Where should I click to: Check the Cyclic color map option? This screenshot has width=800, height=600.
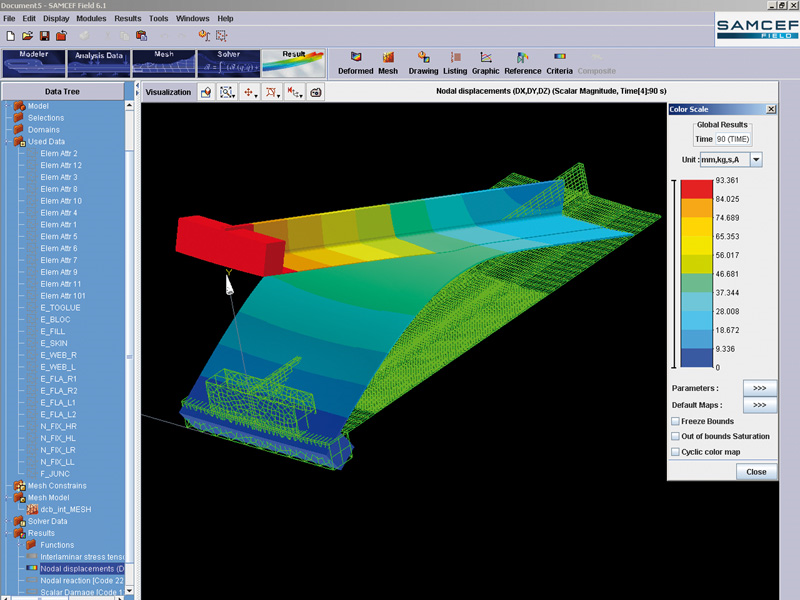point(676,452)
